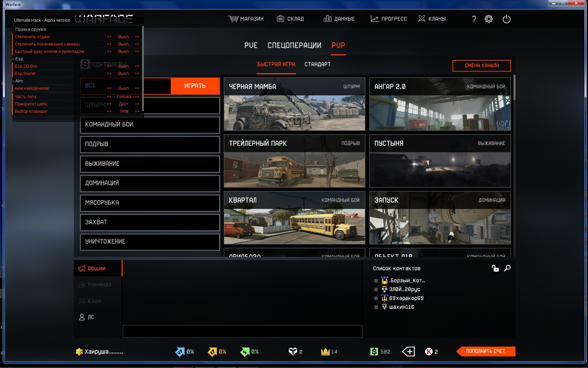Select the Ангар 2.0 map thumbnail
The height and width of the screenshot is (368, 588).
click(x=440, y=104)
